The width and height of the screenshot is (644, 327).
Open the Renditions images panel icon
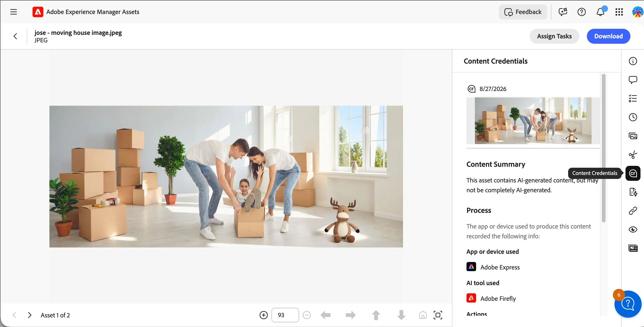point(633,136)
